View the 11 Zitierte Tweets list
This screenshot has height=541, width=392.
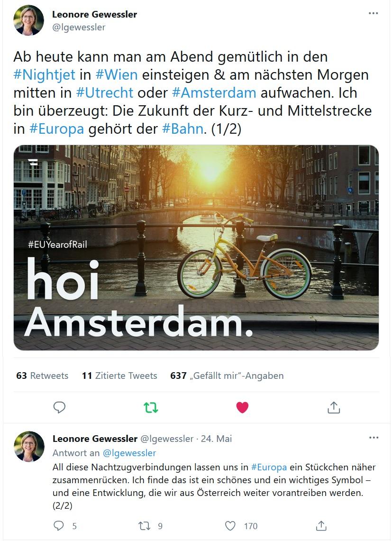point(119,376)
